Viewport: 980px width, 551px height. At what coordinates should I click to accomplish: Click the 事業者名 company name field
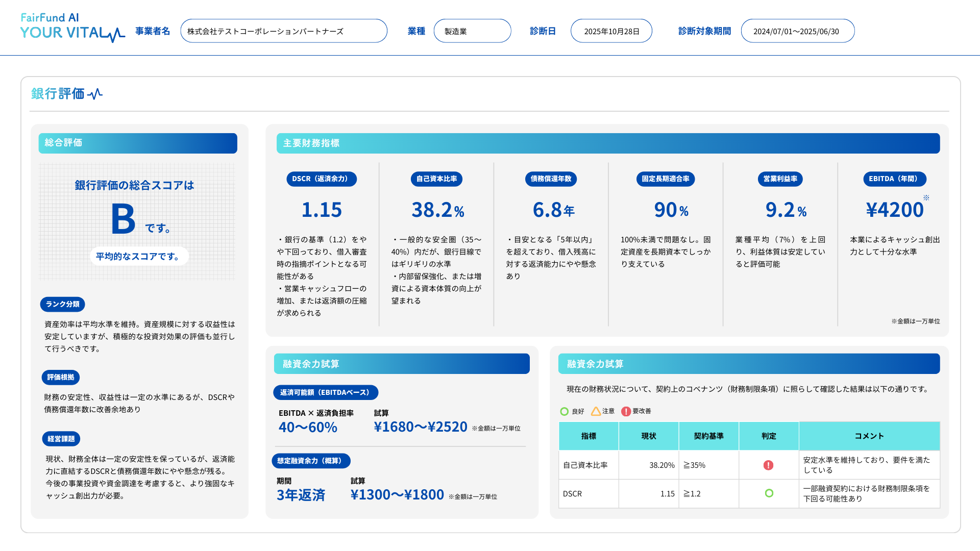(284, 30)
